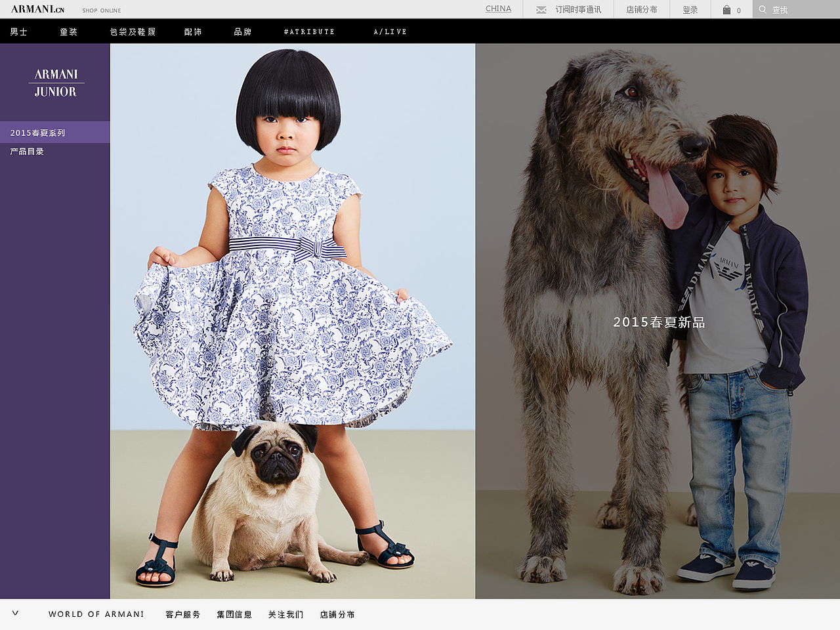Open 客户服务 footer link
The width and height of the screenshot is (840, 630).
pyautogui.click(x=183, y=614)
